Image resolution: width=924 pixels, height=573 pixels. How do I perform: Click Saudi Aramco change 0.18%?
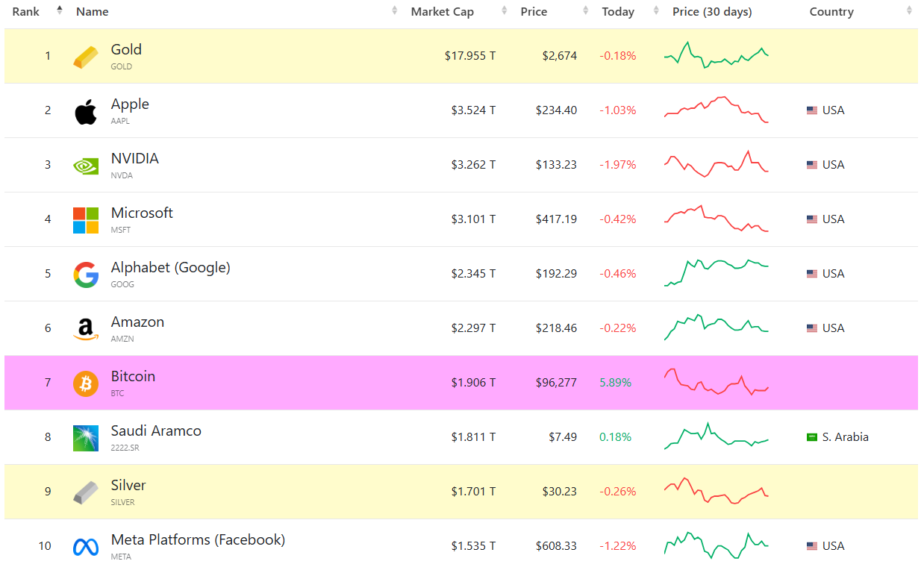tap(615, 437)
